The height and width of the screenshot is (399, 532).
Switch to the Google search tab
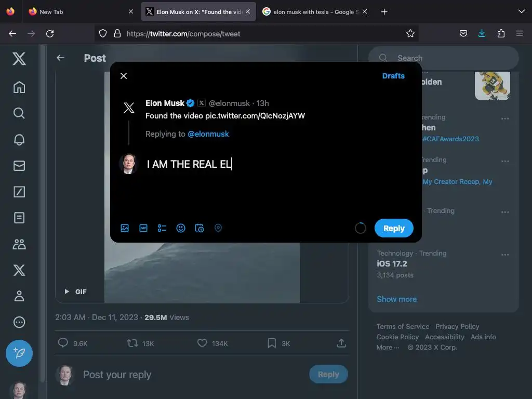(314, 12)
